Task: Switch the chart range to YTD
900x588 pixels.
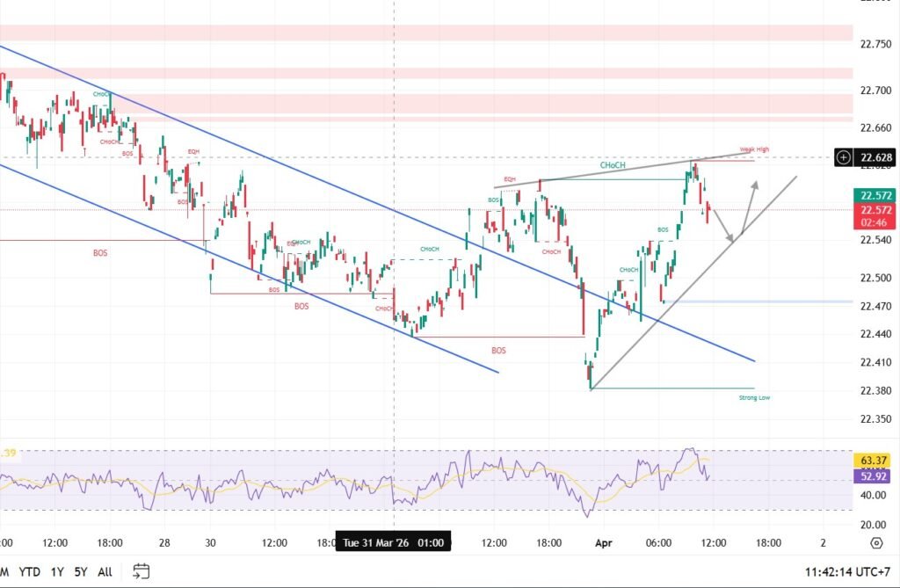Action: [x=31, y=571]
